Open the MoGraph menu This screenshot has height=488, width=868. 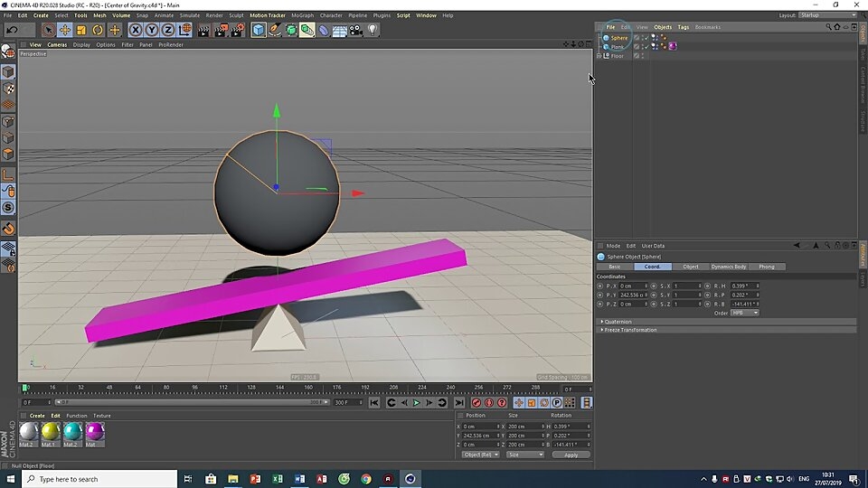302,15
